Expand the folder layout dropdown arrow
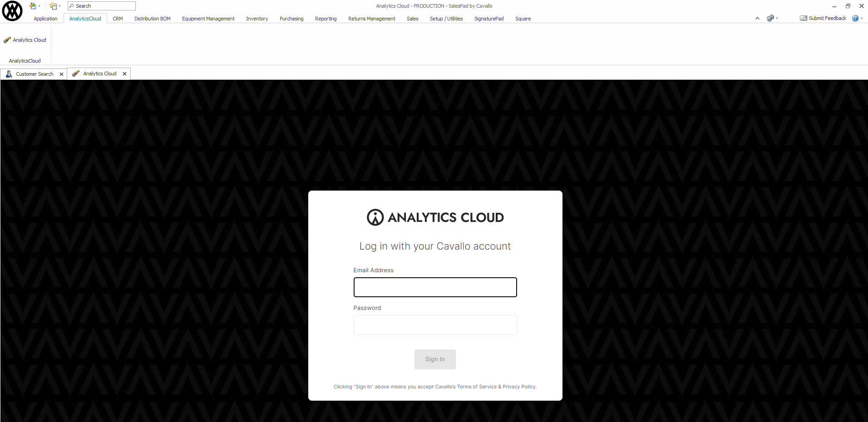 pyautogui.click(x=59, y=6)
